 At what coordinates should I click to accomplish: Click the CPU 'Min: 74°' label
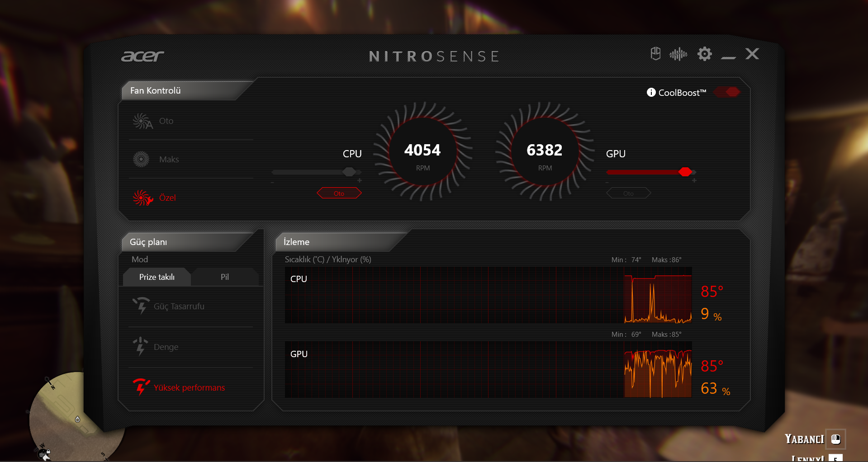coord(626,259)
